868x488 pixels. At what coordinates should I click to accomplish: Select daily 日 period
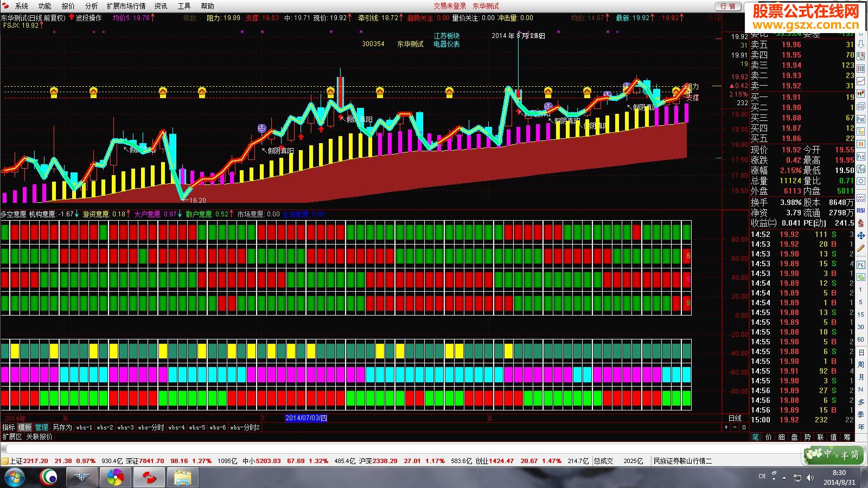[x=860, y=352]
